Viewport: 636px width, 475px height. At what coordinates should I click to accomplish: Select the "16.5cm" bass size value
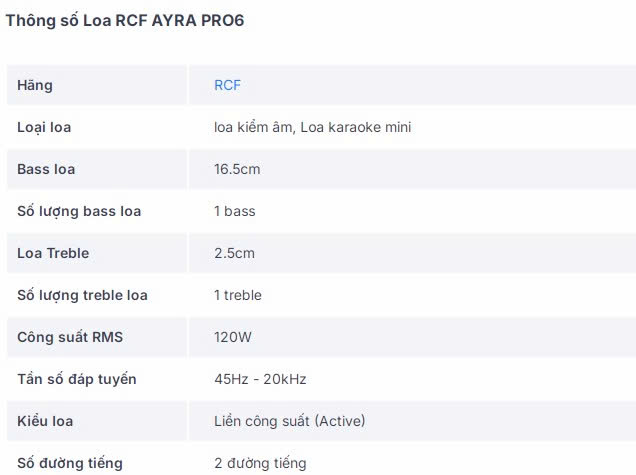pyautogui.click(x=237, y=169)
